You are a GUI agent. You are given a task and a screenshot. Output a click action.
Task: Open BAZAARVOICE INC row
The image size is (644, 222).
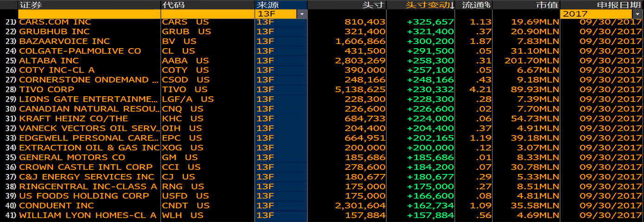click(322, 41)
